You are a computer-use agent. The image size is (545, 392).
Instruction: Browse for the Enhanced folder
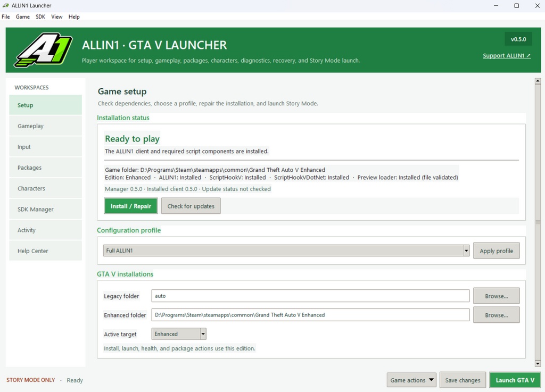tap(496, 315)
